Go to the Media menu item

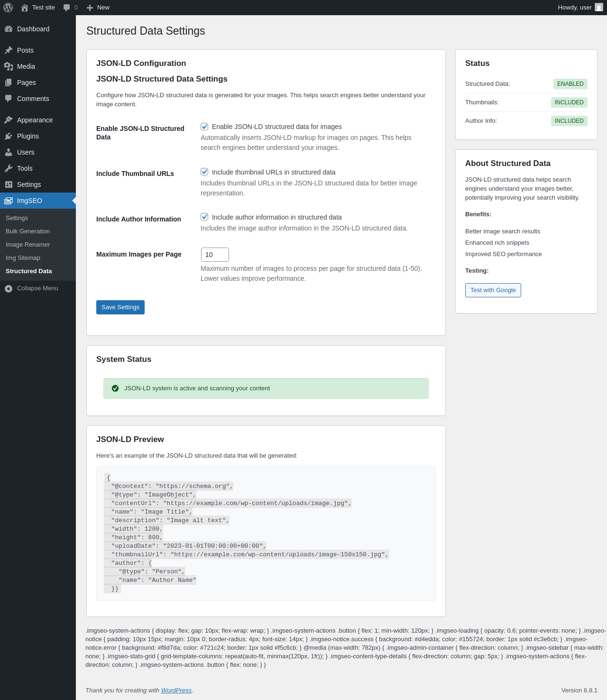coord(38,66)
